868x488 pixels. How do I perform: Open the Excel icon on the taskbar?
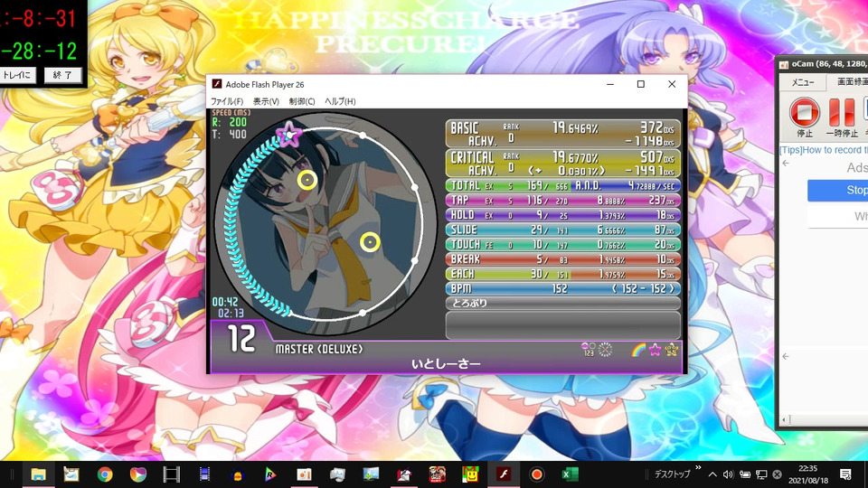[x=570, y=474]
